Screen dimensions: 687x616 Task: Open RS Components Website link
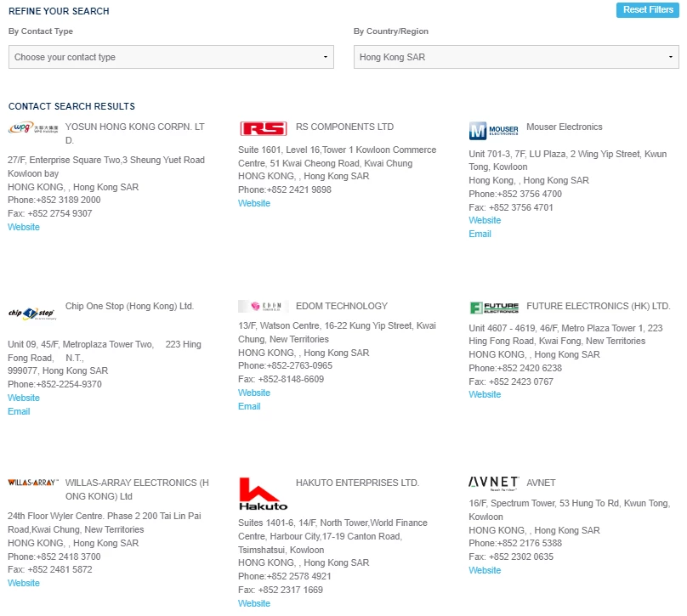[x=254, y=203]
